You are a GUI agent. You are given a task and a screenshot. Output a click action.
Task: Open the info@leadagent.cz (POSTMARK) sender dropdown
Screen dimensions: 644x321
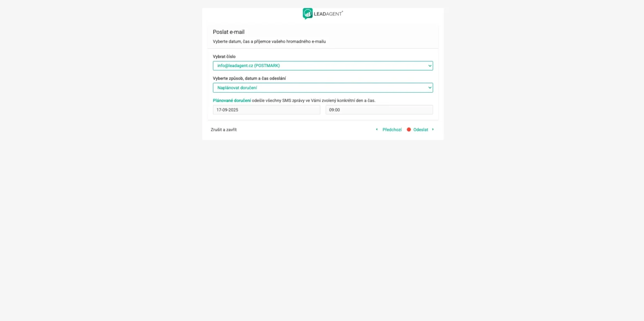click(323, 66)
